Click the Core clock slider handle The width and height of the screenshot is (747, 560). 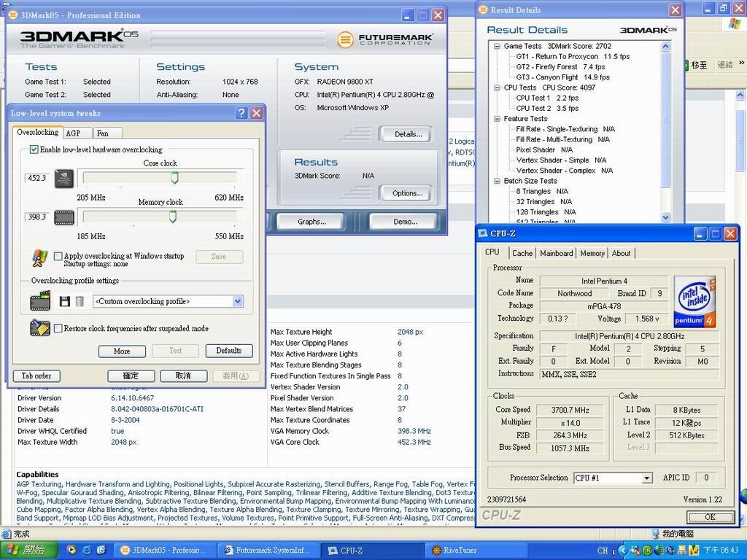(x=174, y=178)
